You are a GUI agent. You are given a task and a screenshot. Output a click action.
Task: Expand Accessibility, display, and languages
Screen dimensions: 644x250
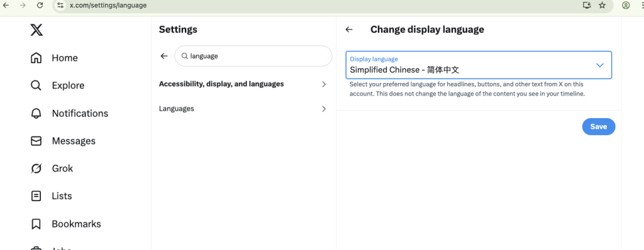coord(243,84)
